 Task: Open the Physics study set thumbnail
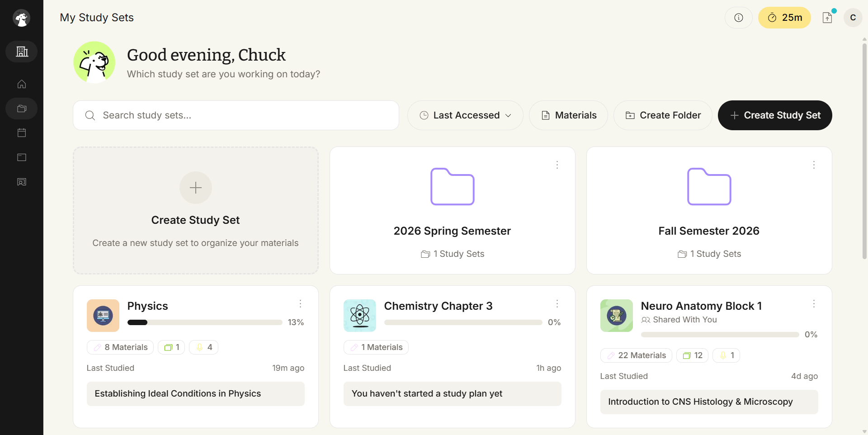(103, 316)
